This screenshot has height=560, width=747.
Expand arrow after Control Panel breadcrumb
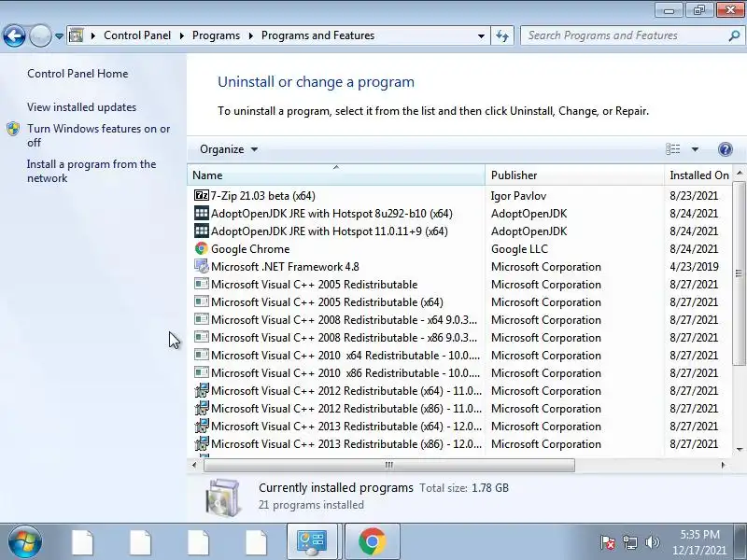181,36
